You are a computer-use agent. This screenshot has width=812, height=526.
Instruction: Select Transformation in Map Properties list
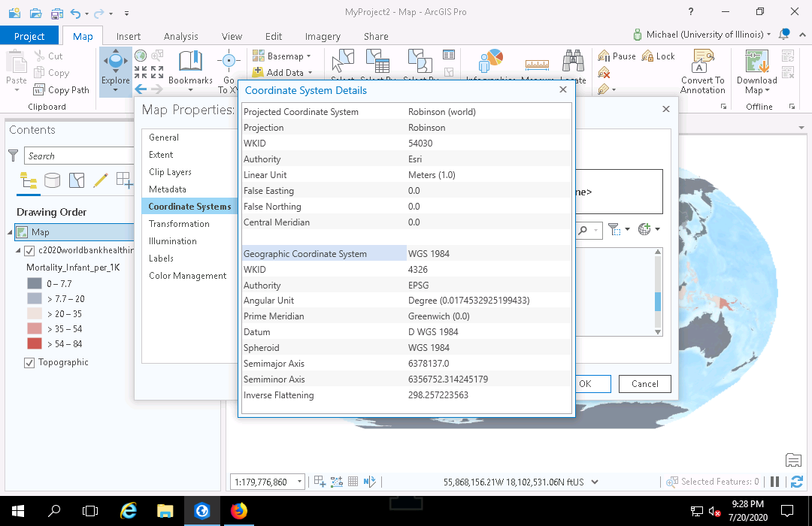179,224
